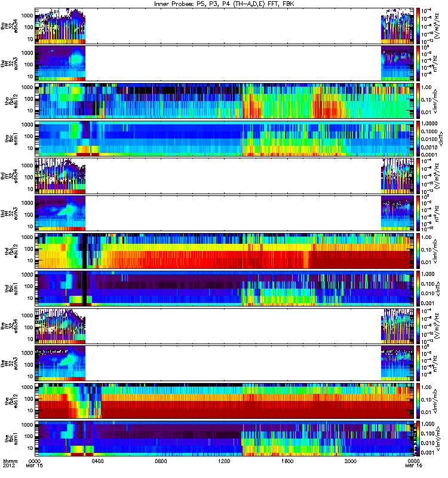
Task: Click the color bar of the fbk scm1 panel
Action: [x=418, y=439]
